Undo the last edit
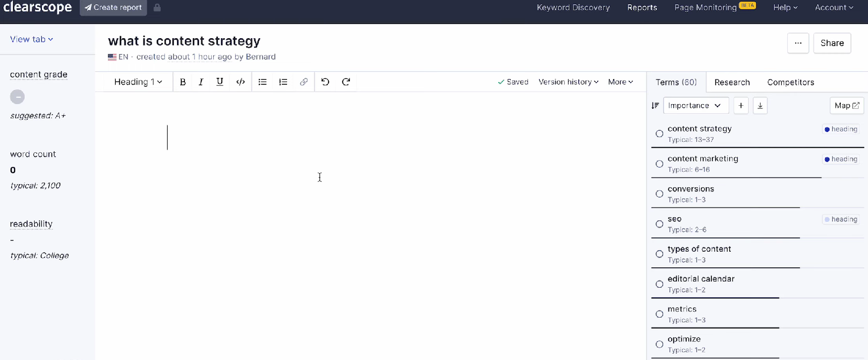 [x=325, y=82]
